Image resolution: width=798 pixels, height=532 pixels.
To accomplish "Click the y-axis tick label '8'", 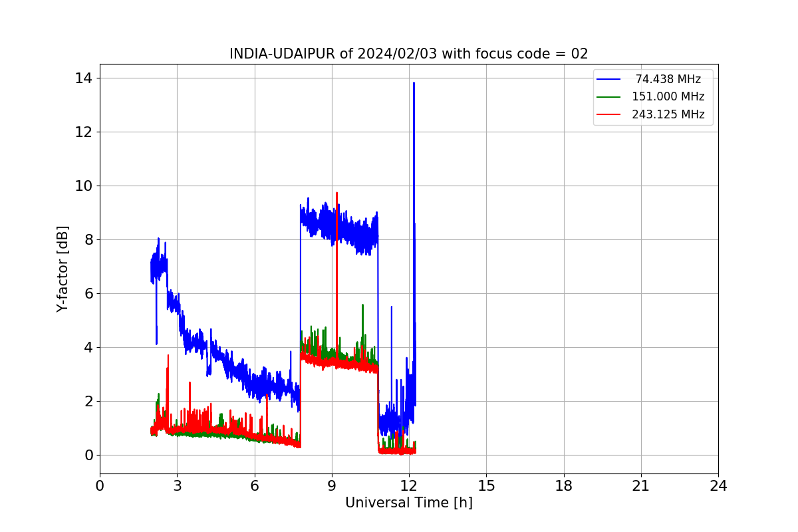I will [x=88, y=240].
